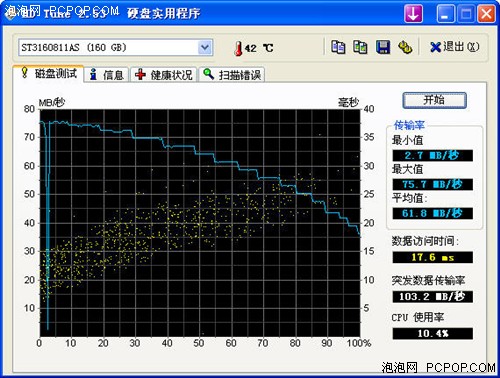The height and width of the screenshot is (378, 500).
Task: Exit program via 退出(X) button
Action: (454, 47)
